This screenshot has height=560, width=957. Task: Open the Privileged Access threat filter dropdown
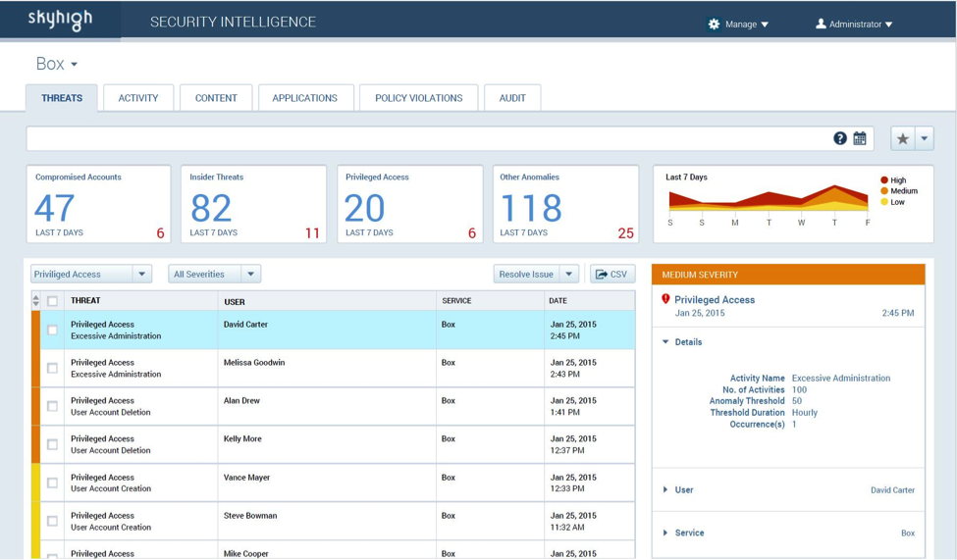[91, 274]
